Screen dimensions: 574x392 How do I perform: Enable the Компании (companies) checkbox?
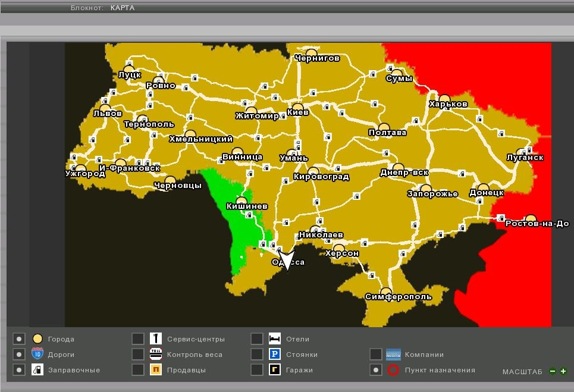pos(376,355)
